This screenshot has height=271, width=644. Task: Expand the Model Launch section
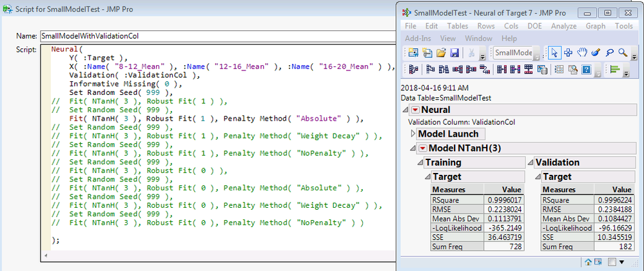(x=413, y=134)
